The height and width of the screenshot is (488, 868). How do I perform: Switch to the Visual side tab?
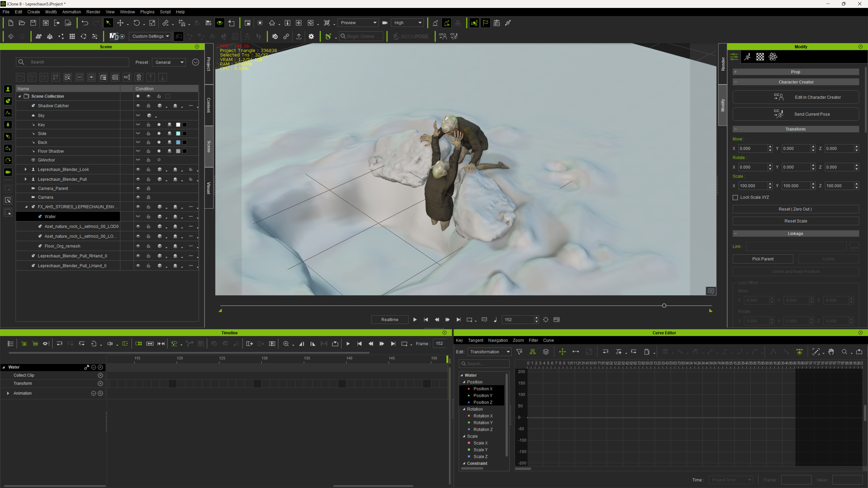(209, 188)
